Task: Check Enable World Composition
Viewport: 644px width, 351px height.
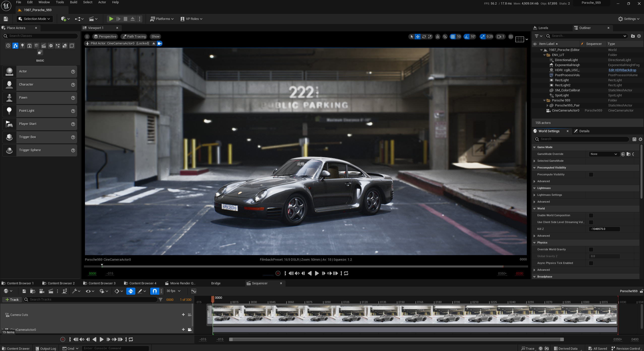Action: [x=591, y=215]
